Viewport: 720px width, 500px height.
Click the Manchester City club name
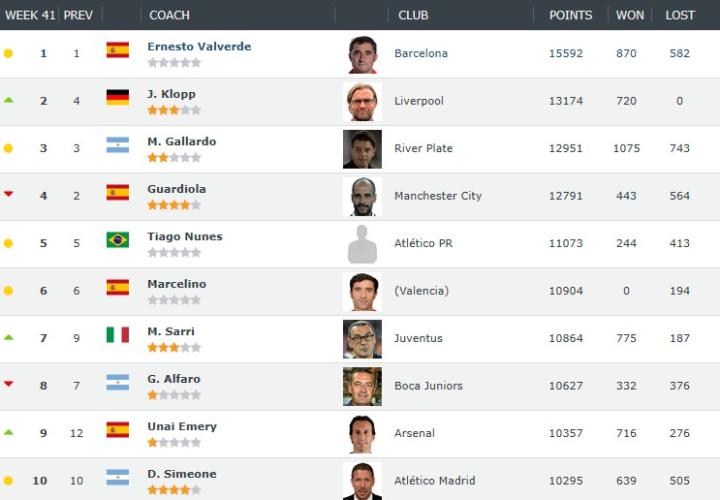pyautogui.click(x=438, y=196)
